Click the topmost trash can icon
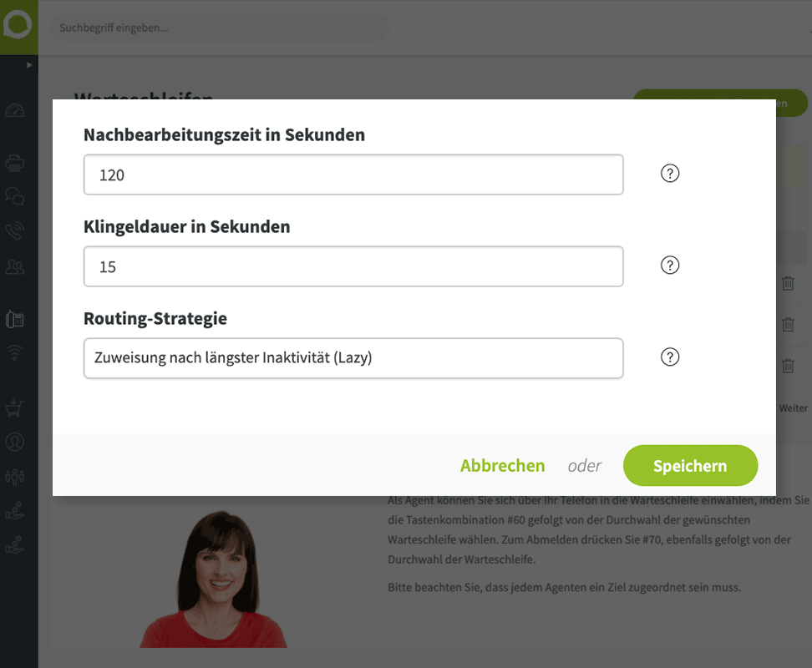Image resolution: width=812 pixels, height=668 pixels. [788, 283]
